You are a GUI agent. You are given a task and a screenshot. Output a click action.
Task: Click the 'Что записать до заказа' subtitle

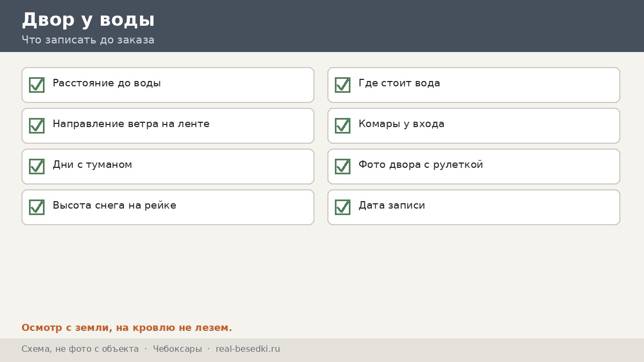[x=88, y=40]
